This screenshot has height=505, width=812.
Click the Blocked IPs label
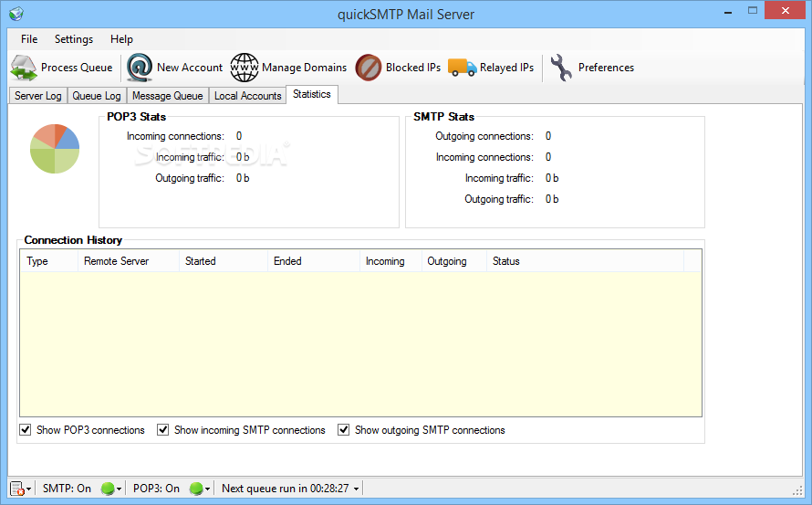click(413, 68)
